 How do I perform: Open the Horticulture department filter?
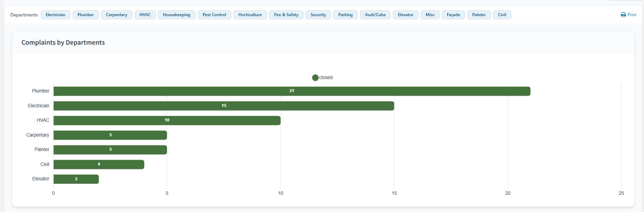pyautogui.click(x=250, y=15)
